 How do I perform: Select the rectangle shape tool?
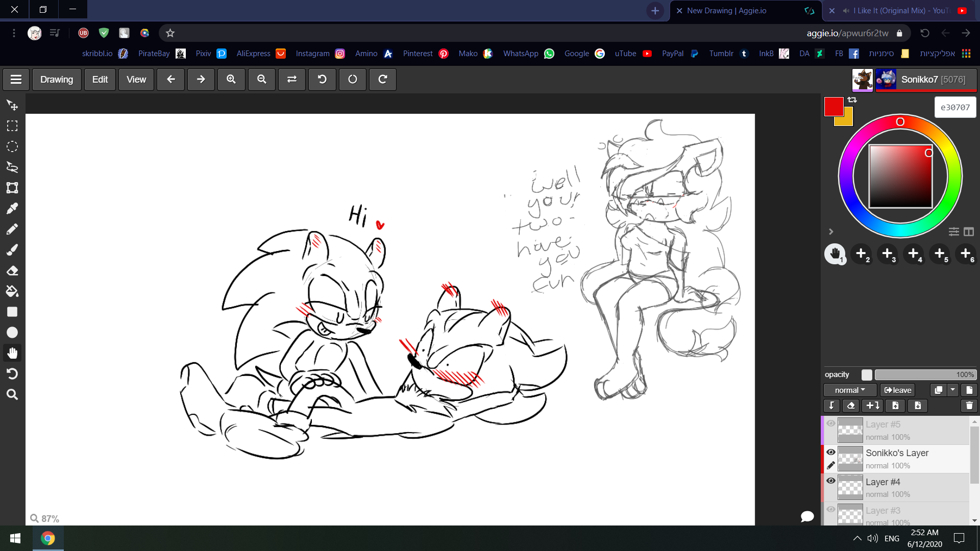pos(12,312)
